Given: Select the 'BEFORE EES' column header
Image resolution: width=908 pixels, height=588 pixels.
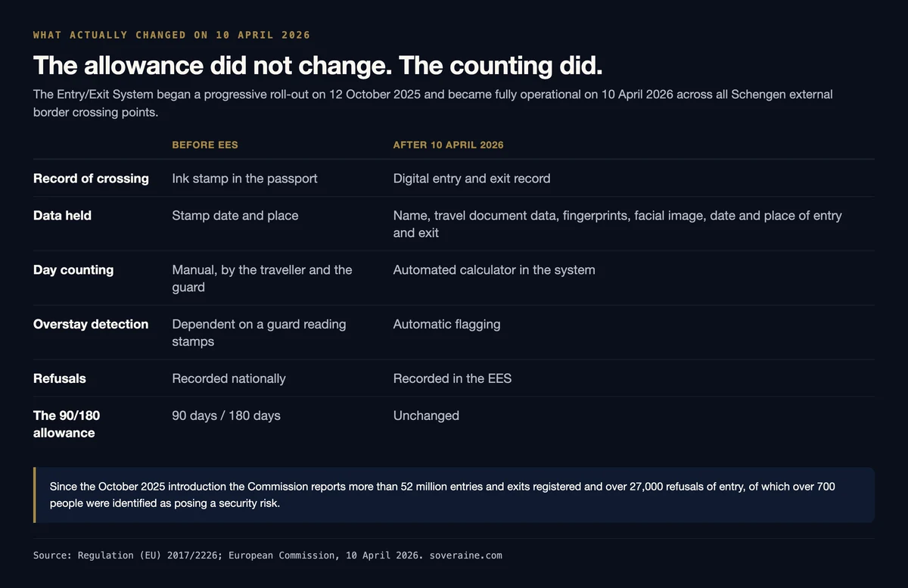Looking at the screenshot, I should pyautogui.click(x=205, y=145).
